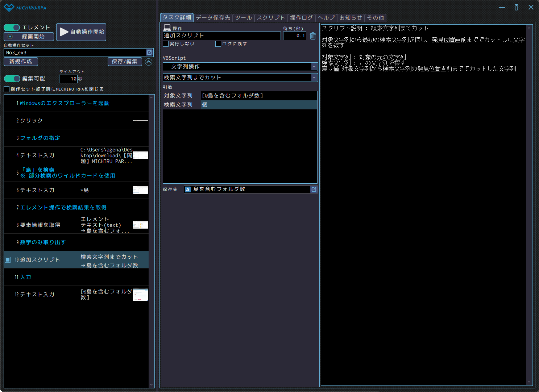Click the variable 'A' icon in 保存先
Viewport: 539px width, 392px height.
pyautogui.click(x=188, y=189)
